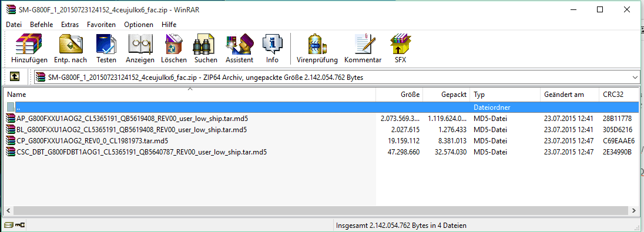Open the Extras menu
Viewport: 644px width, 232px height.
70,25
